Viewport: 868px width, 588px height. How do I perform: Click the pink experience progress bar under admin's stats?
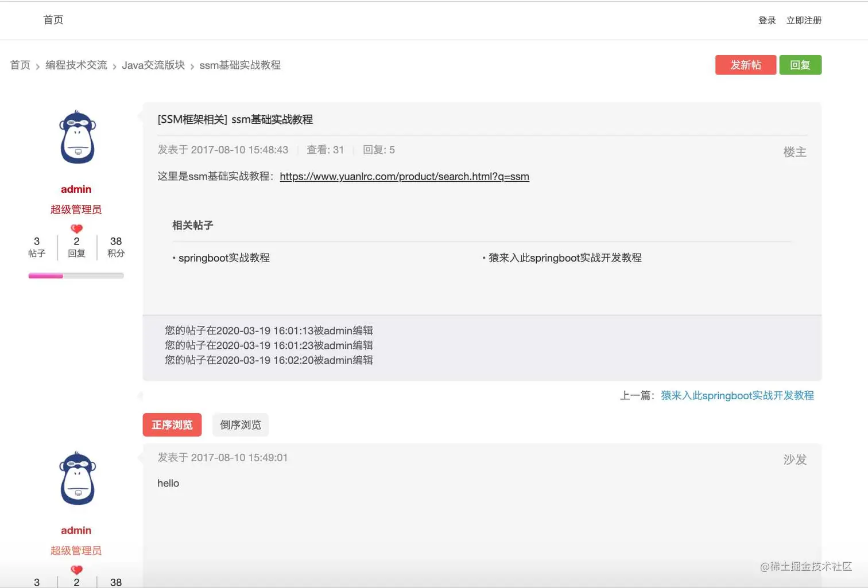click(x=46, y=275)
